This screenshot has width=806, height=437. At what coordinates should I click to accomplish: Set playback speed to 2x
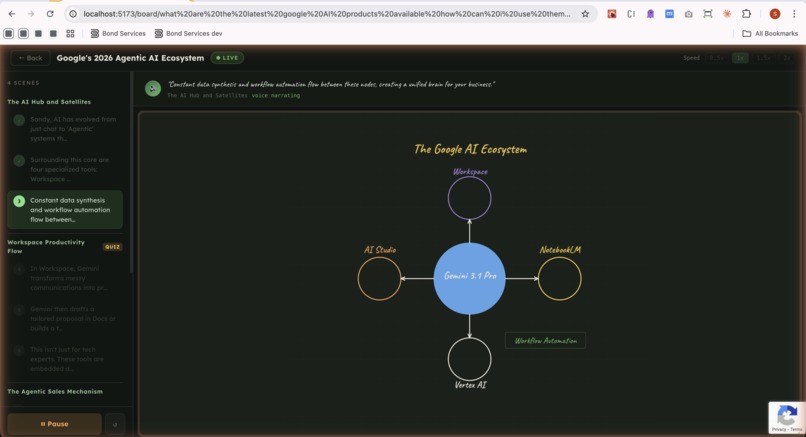coord(786,58)
